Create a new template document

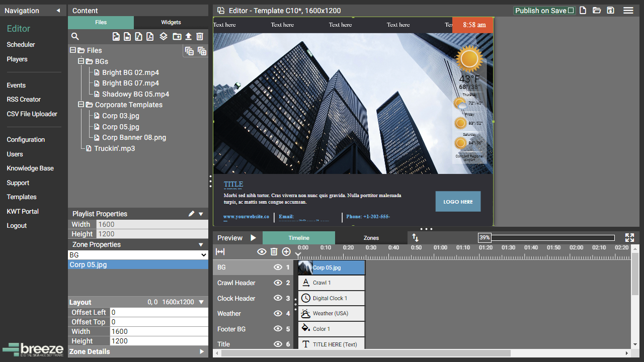click(x=583, y=11)
